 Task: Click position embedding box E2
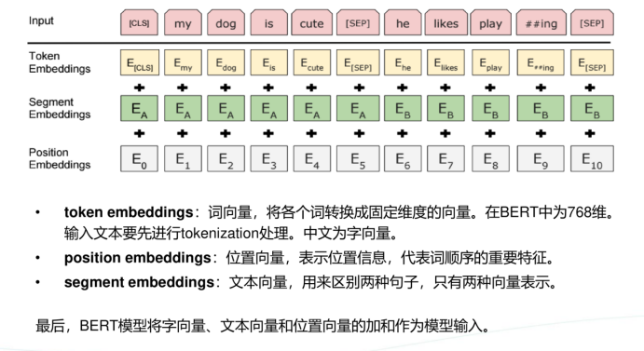point(226,158)
